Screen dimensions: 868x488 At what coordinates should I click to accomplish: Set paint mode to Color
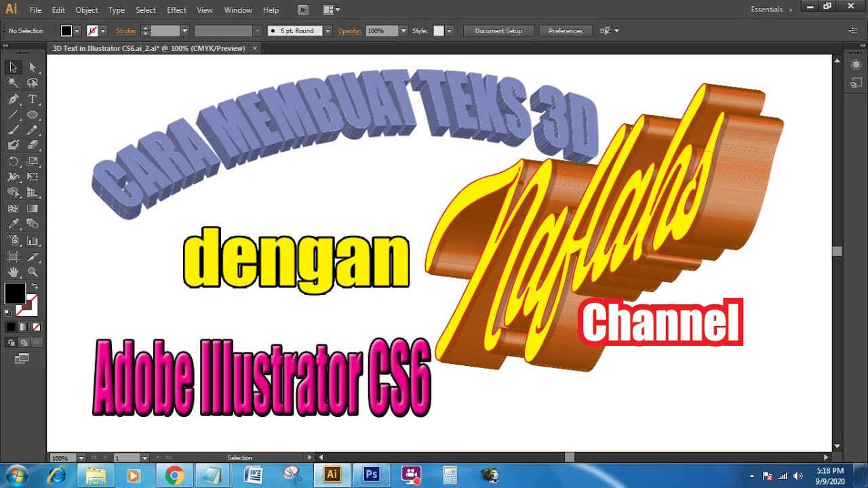[12, 327]
